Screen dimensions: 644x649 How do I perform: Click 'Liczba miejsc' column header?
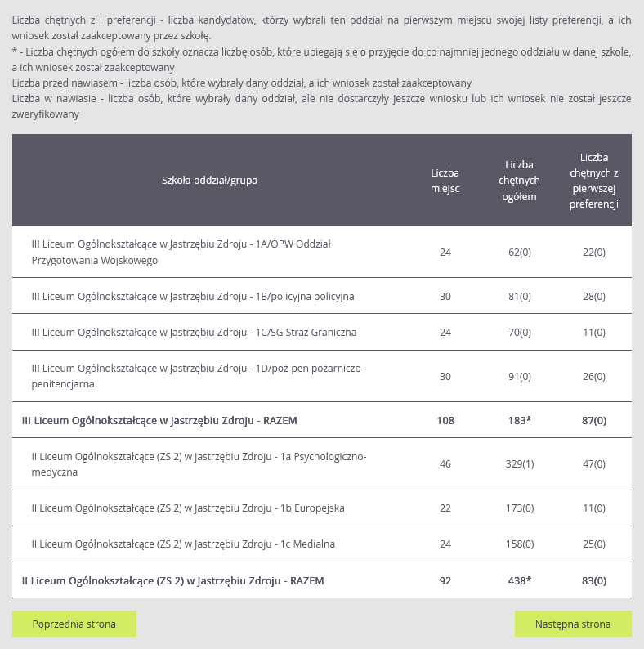click(445, 180)
